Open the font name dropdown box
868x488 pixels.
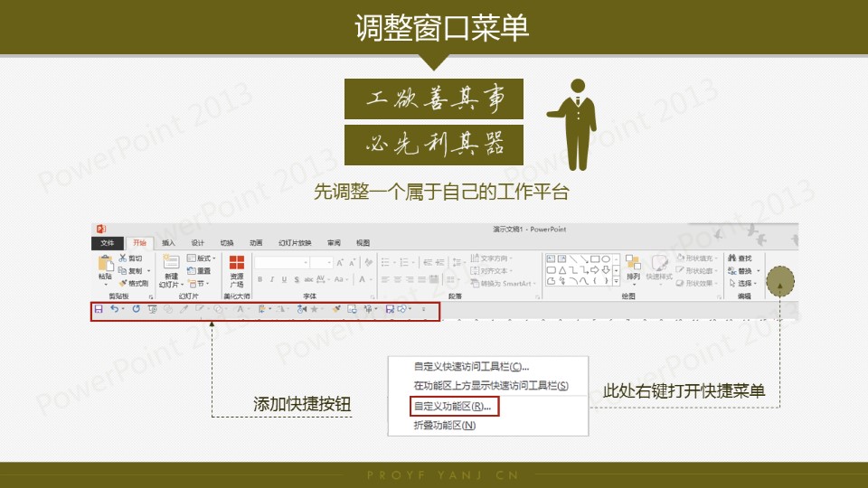pyautogui.click(x=280, y=262)
